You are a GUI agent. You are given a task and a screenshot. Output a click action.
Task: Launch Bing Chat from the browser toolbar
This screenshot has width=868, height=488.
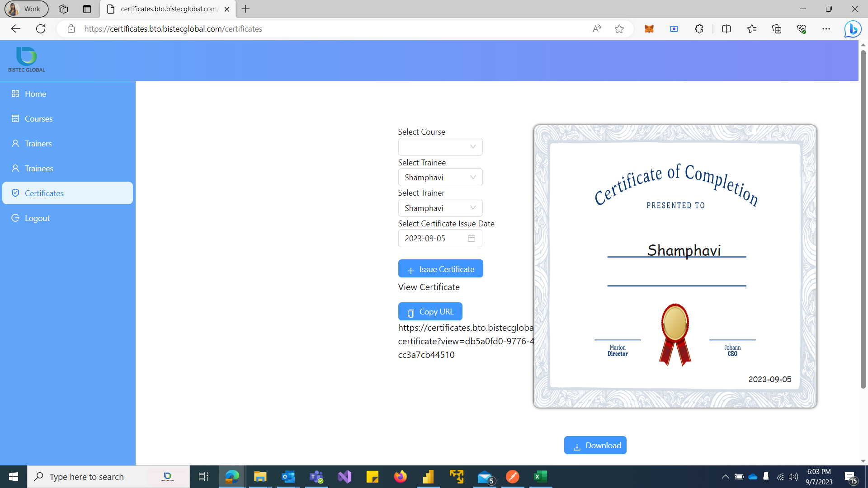(853, 28)
